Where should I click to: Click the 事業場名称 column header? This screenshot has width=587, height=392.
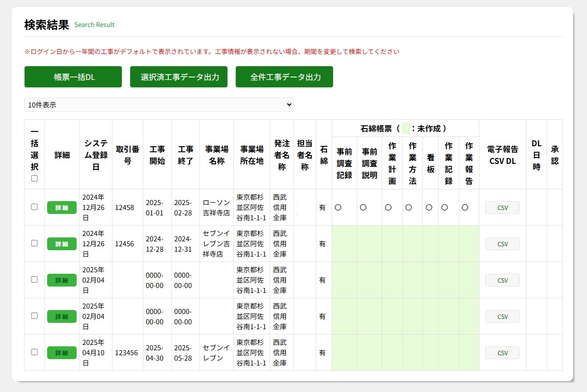click(x=217, y=155)
